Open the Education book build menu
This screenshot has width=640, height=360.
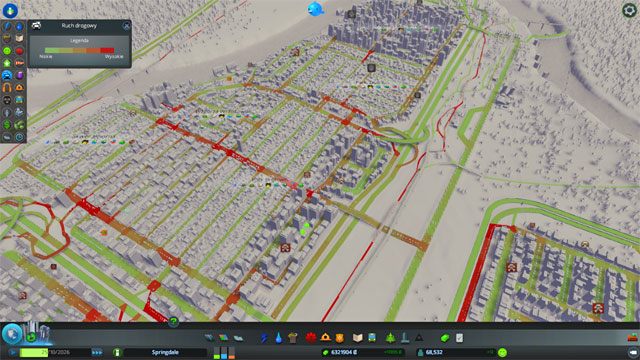click(x=358, y=338)
